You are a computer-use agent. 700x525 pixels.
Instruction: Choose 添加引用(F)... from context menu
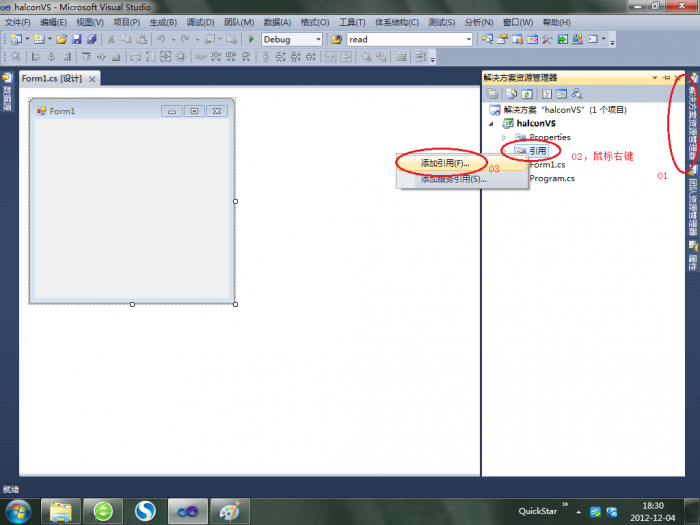pos(462,163)
